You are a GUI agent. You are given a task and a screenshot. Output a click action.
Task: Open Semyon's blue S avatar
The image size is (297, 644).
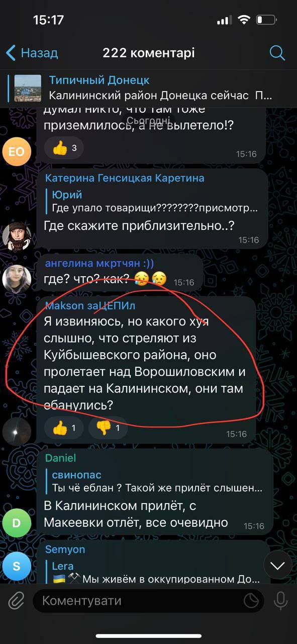(17, 566)
